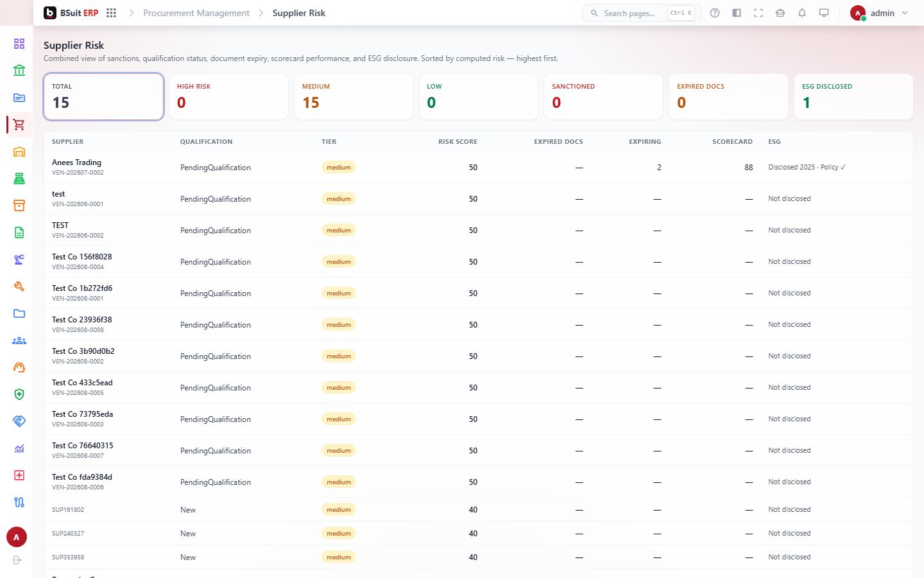Click supplier Test Co 1b272fd6
This screenshot has width=924, height=578.
[82, 288]
